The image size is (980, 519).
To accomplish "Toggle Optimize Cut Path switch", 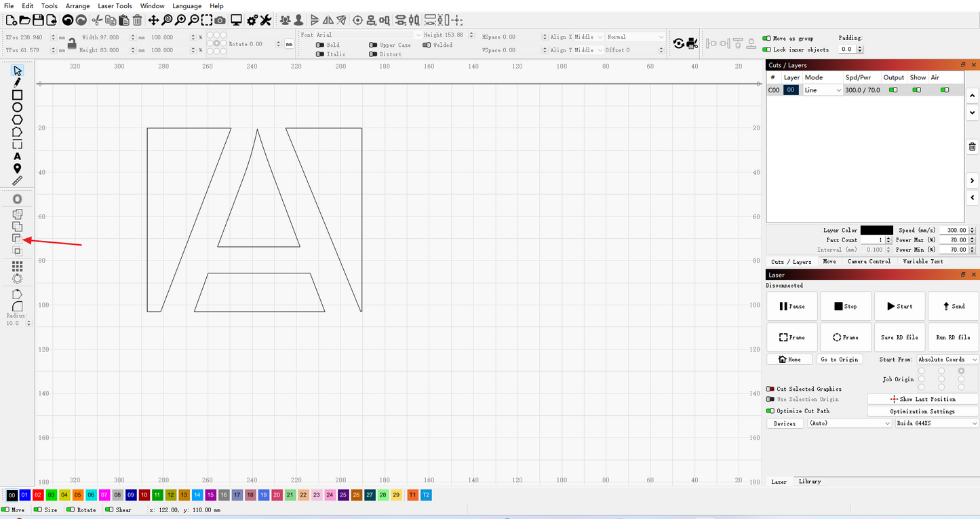I will (770, 410).
